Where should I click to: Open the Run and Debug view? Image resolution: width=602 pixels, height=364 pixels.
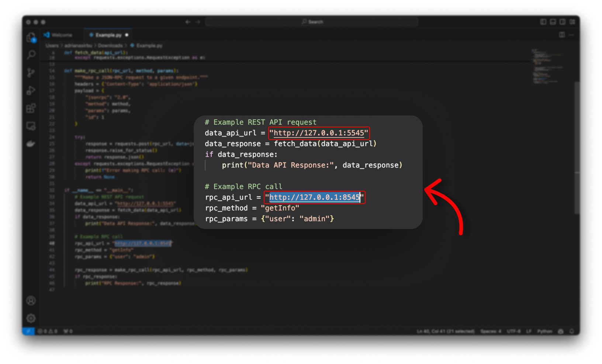click(31, 90)
